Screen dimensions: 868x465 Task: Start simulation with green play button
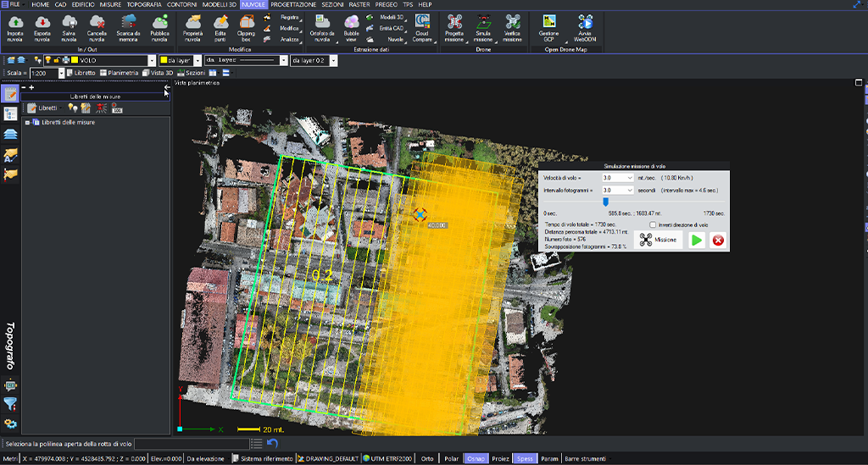click(x=697, y=240)
